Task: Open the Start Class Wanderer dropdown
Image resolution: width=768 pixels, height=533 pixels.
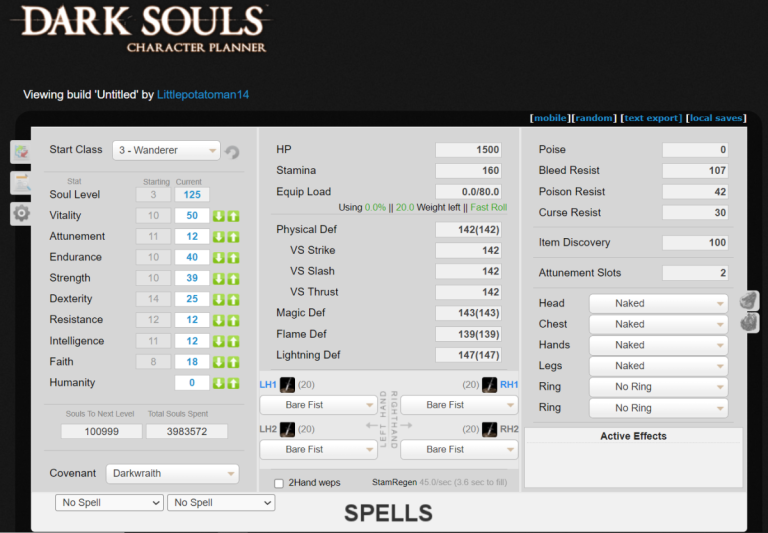Action: pyautogui.click(x=166, y=150)
